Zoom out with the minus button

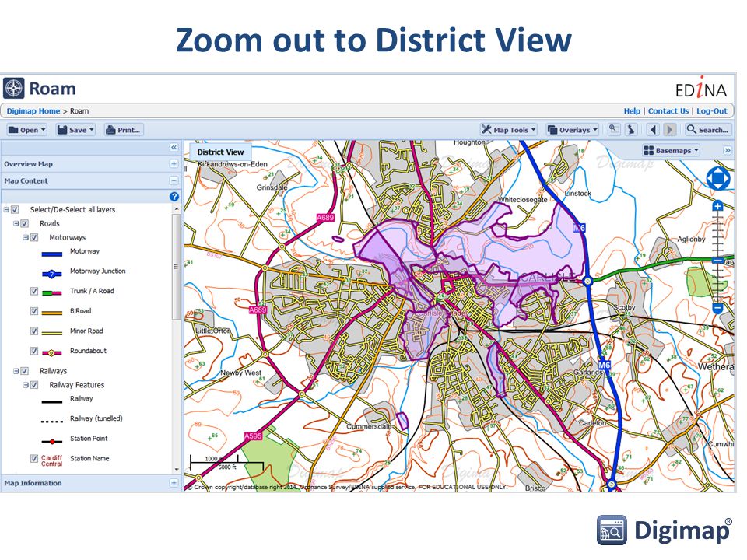point(717,308)
